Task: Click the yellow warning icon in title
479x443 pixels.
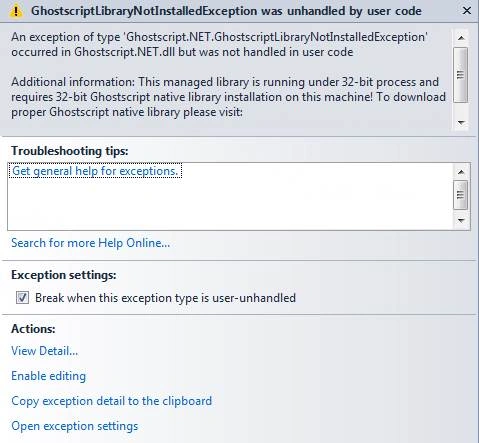Action: (16, 11)
